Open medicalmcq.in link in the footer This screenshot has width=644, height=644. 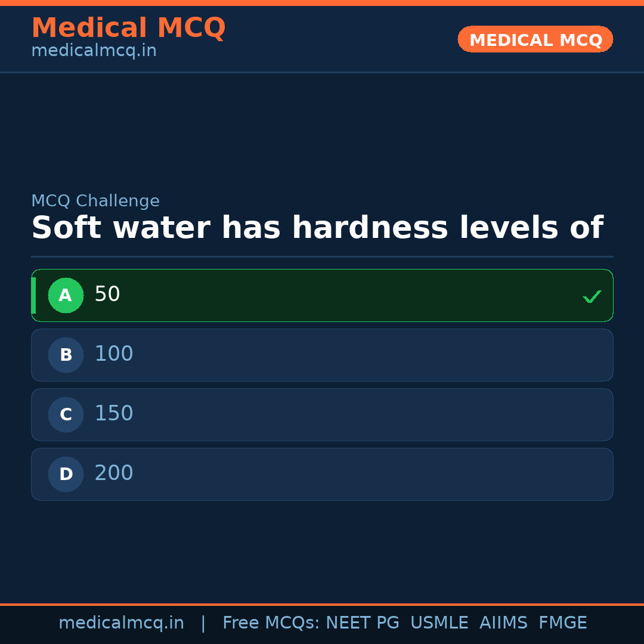point(121,623)
